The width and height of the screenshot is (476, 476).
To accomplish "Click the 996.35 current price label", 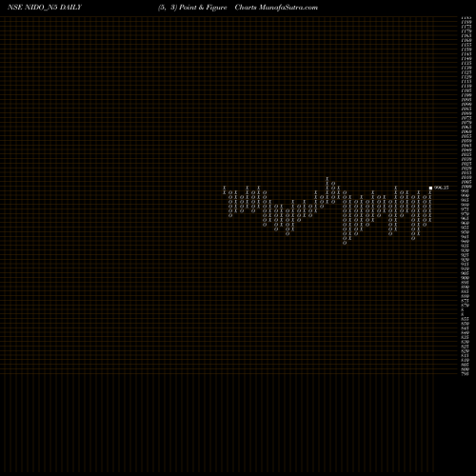I will (x=441, y=188).
